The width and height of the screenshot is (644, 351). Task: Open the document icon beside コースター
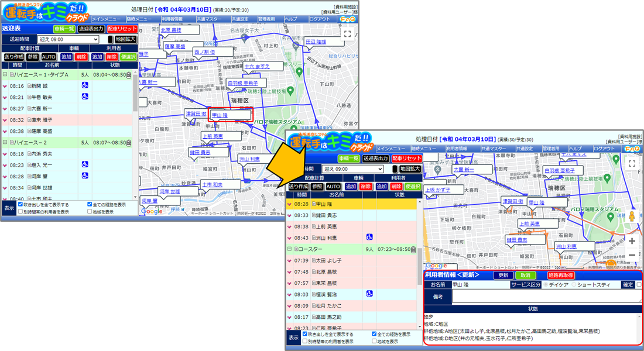(x=296, y=249)
